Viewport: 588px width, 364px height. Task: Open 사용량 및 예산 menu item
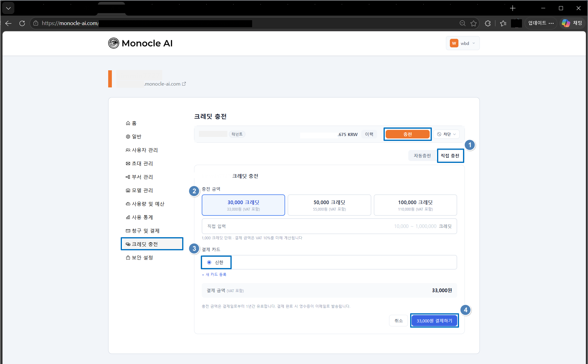tap(145, 204)
